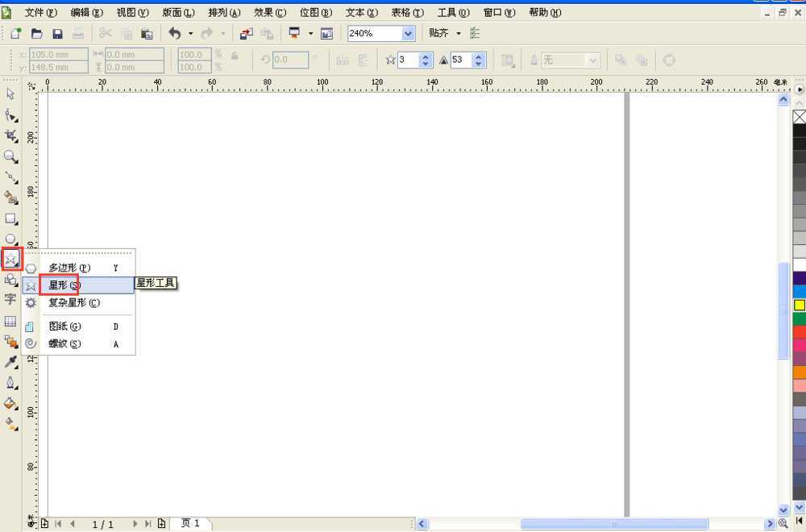Increase star points with up stepper

coord(426,56)
